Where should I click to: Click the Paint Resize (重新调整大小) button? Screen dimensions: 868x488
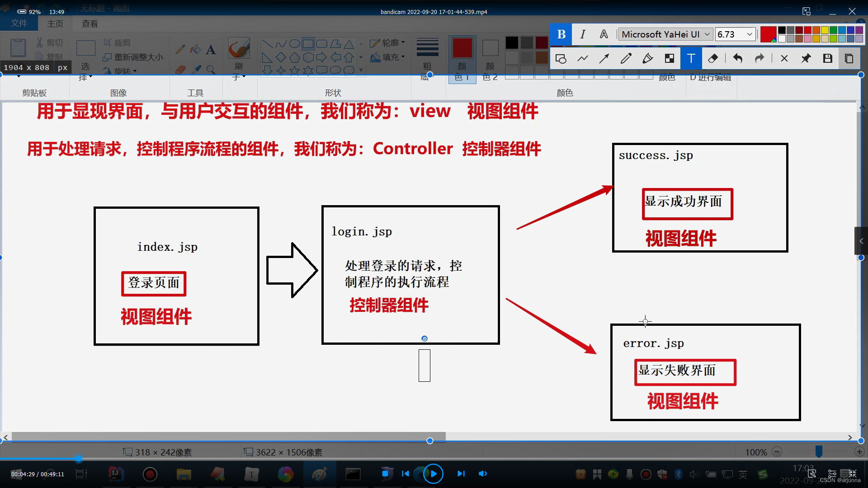coord(133,57)
